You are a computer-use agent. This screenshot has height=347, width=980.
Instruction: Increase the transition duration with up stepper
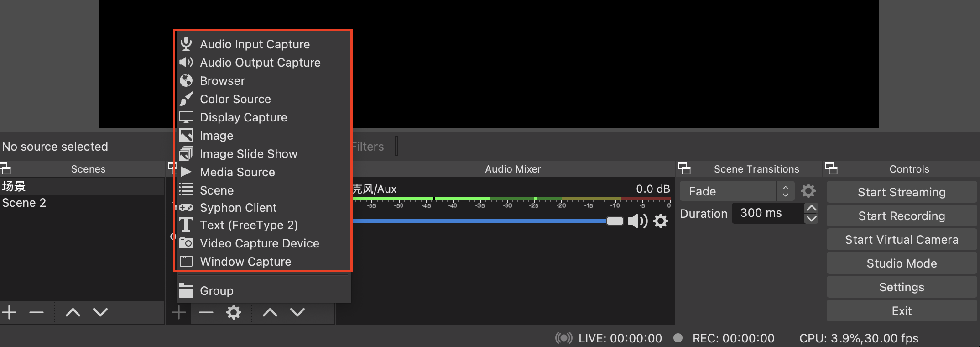811,208
